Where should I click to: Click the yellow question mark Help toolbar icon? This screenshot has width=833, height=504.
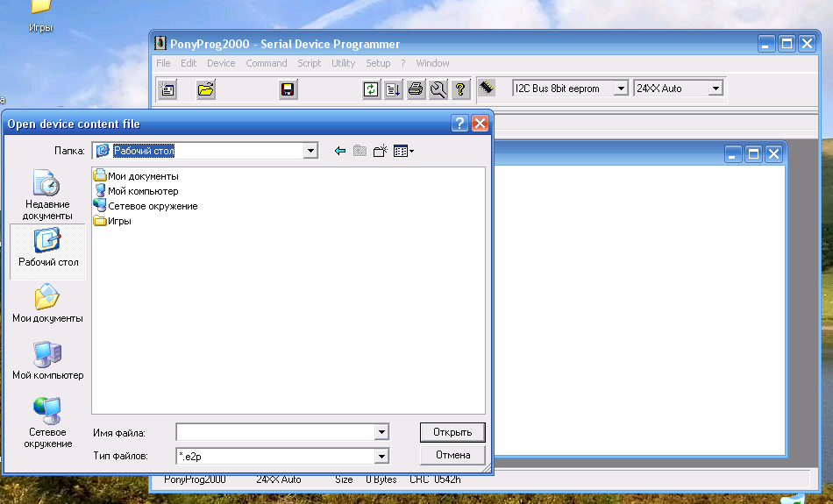(460, 89)
